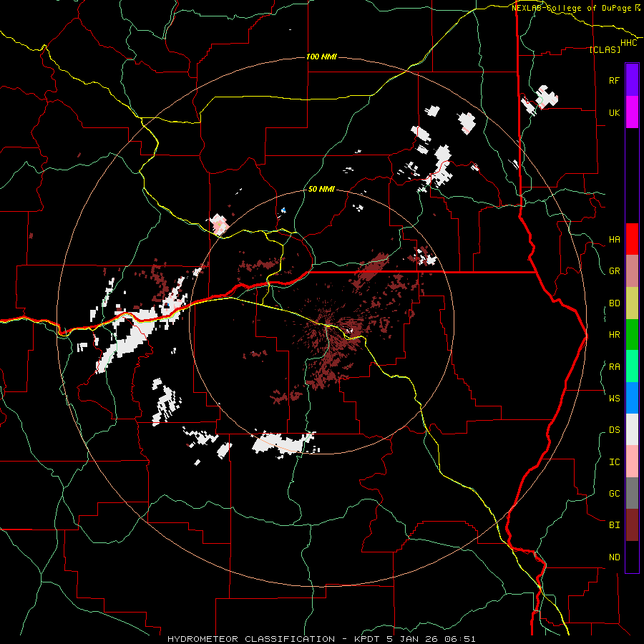Click the 100 NMI range ring label
This screenshot has height=644, width=644.
pyautogui.click(x=321, y=57)
